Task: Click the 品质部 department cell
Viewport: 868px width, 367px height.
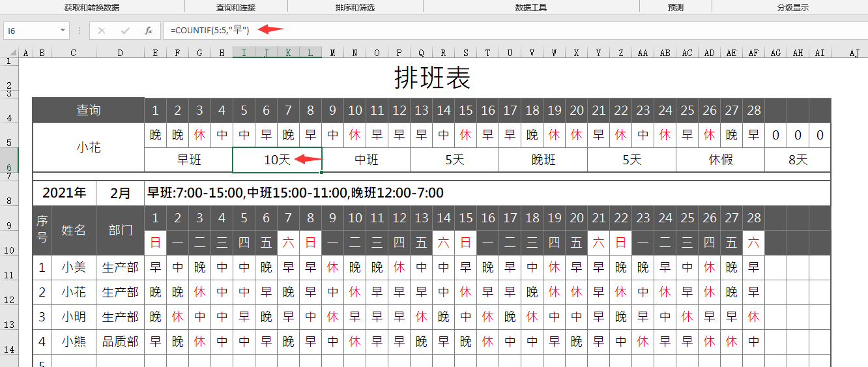Action: click(x=120, y=342)
